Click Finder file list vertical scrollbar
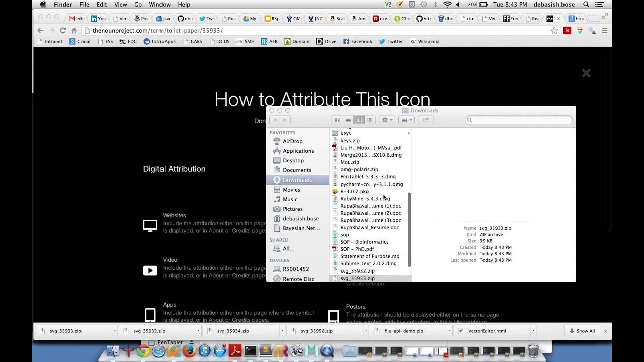644x362 pixels. pyautogui.click(x=409, y=229)
